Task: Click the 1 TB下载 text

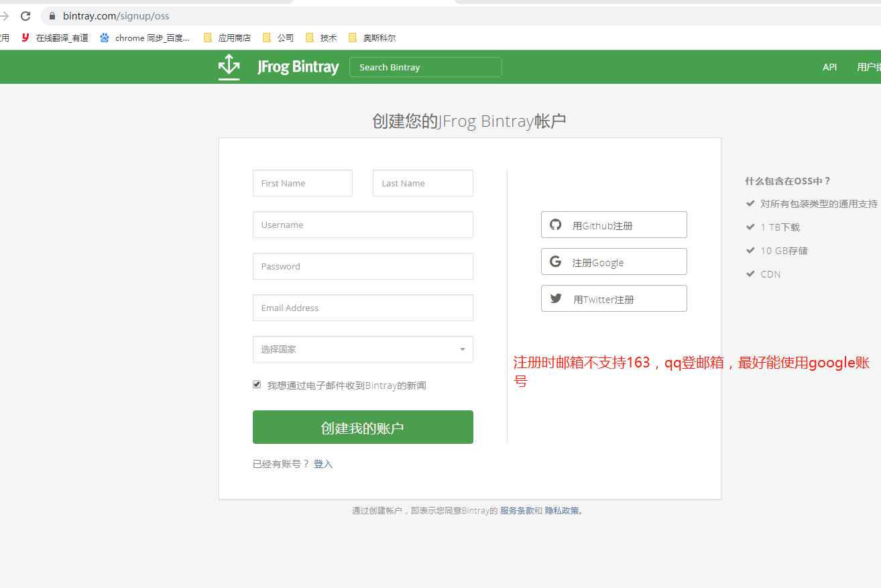Action: [780, 227]
